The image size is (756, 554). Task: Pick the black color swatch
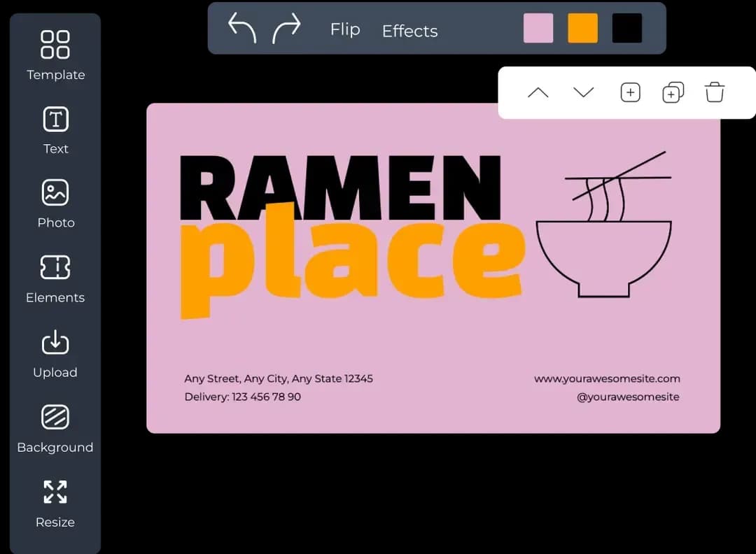pyautogui.click(x=626, y=28)
